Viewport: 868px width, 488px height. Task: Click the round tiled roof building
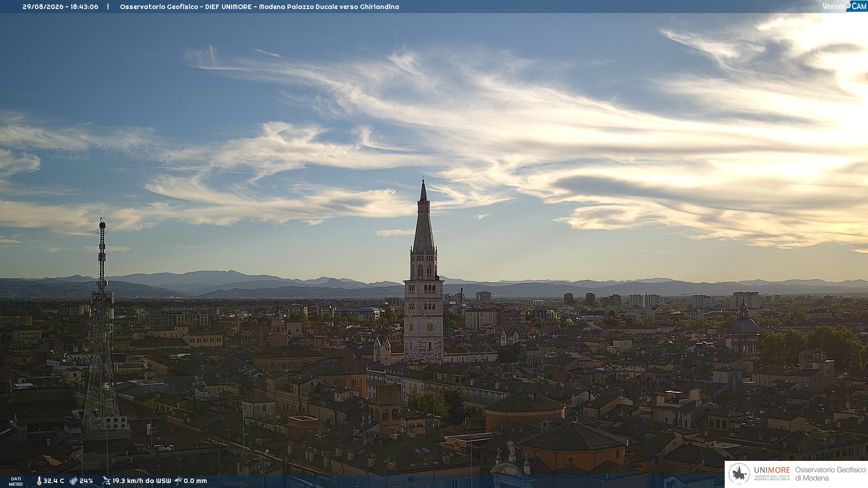pyautogui.click(x=525, y=409)
